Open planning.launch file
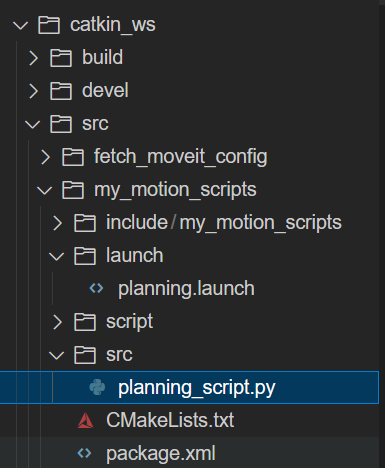Image resolution: width=385 pixels, height=468 pixels. [186, 289]
